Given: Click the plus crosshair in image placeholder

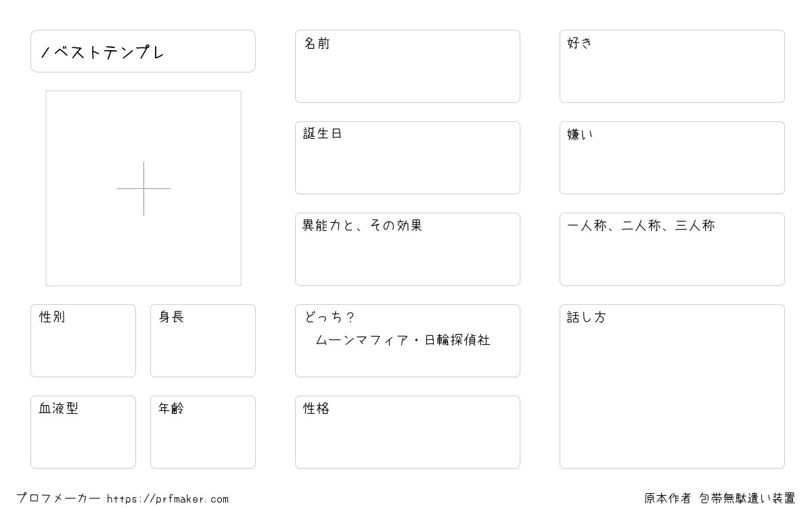Looking at the screenshot, I should (143, 188).
